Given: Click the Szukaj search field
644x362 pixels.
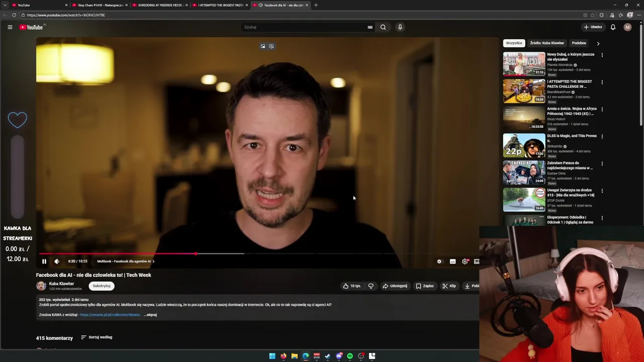Looking at the screenshot, I should click(x=304, y=27).
